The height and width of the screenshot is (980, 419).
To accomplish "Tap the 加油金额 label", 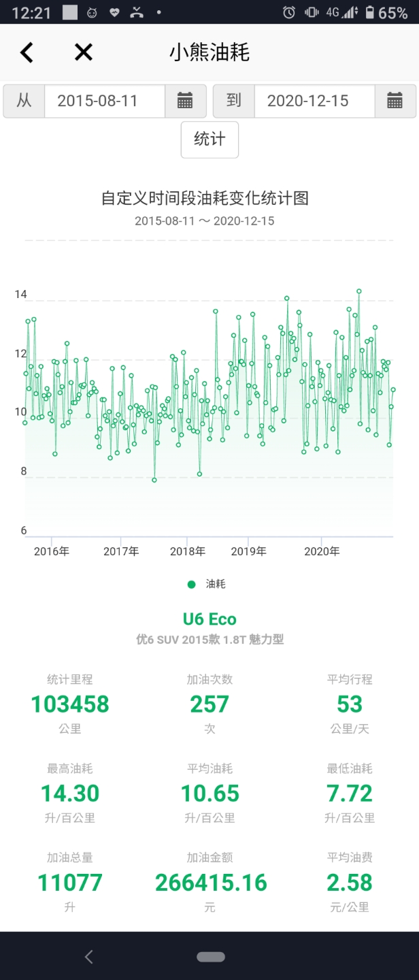I will tap(209, 857).
